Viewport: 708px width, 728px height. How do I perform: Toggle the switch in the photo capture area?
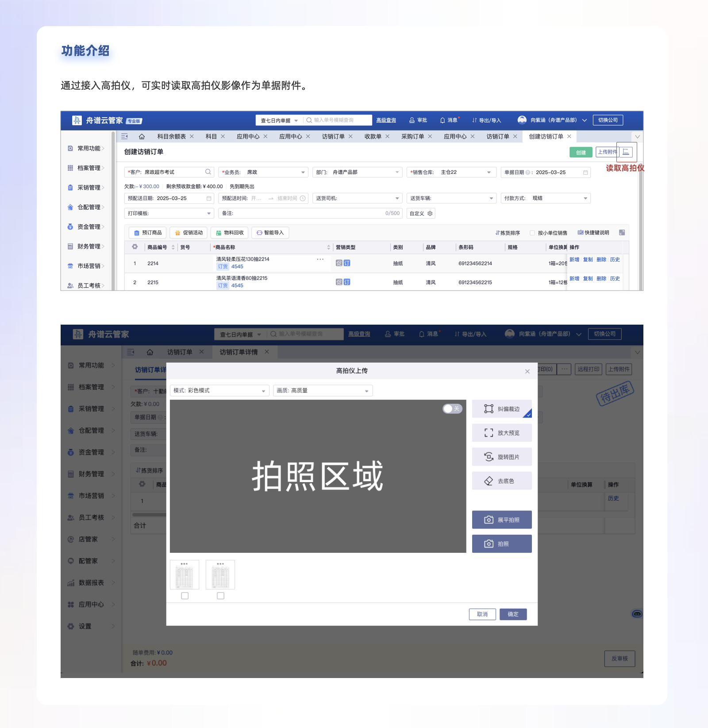451,409
